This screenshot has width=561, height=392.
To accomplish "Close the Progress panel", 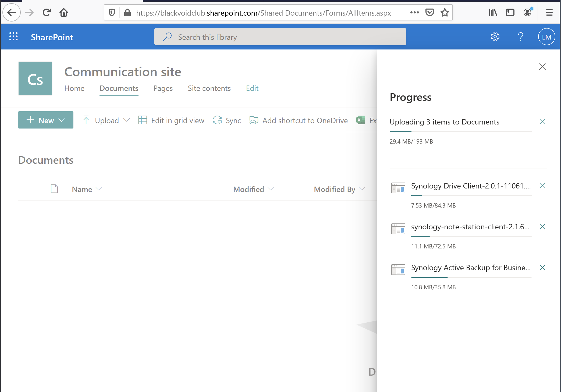I will (542, 67).
